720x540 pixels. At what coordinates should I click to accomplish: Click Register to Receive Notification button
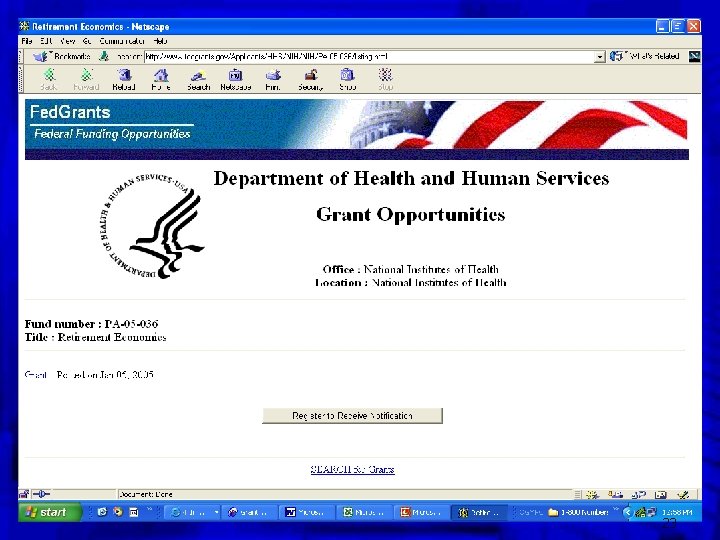352,416
